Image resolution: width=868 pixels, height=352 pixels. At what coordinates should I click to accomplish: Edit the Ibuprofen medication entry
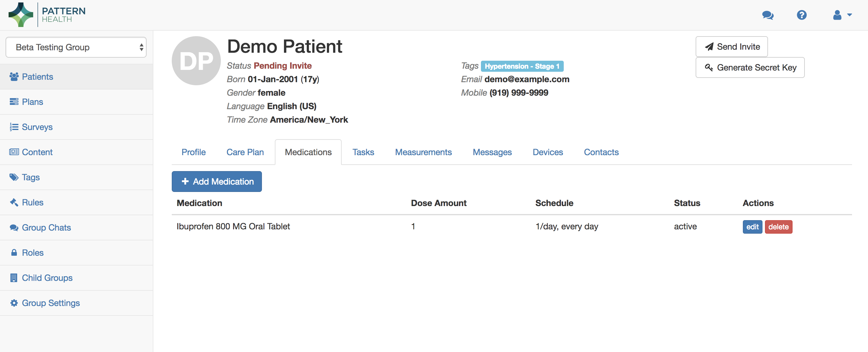[752, 227]
